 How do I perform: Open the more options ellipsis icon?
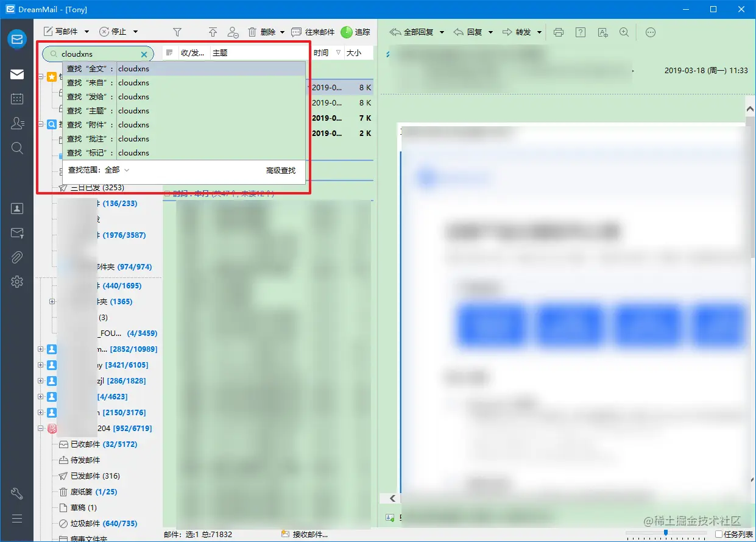tap(650, 32)
